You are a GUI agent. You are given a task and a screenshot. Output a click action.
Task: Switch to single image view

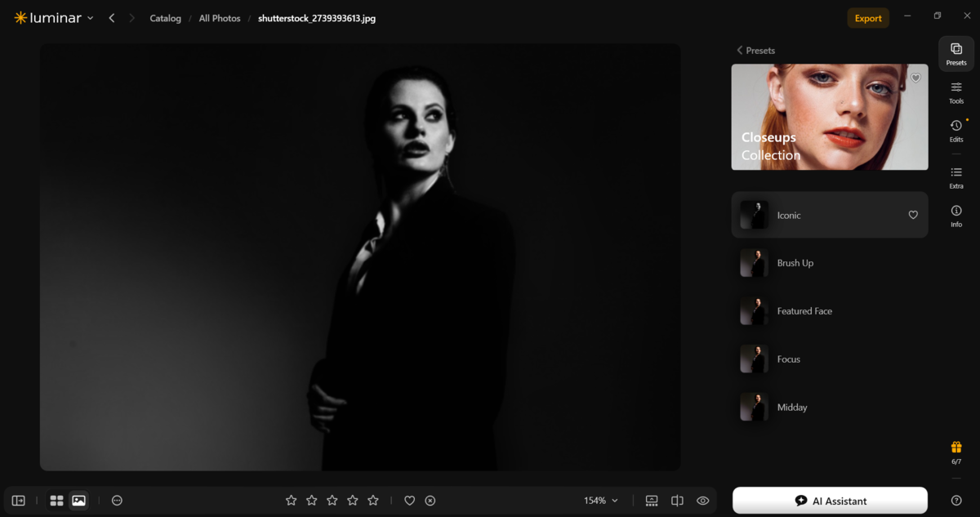tap(78, 501)
